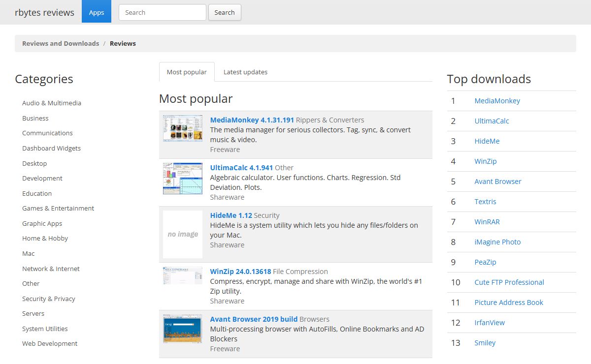Go to Reviews and Downloads breadcrumb
591x364 pixels.
pyautogui.click(x=61, y=43)
